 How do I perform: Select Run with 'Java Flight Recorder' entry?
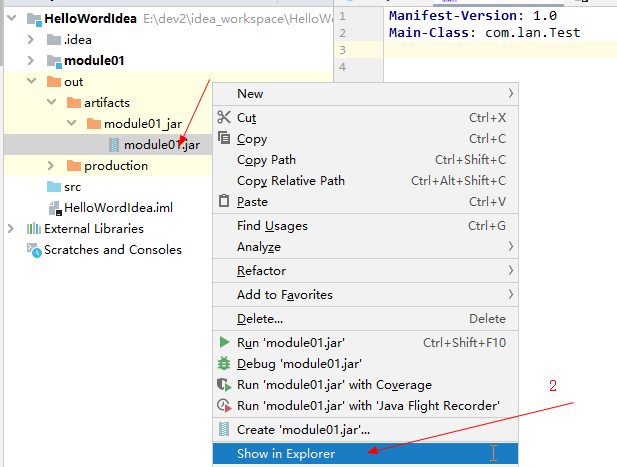[366, 406]
